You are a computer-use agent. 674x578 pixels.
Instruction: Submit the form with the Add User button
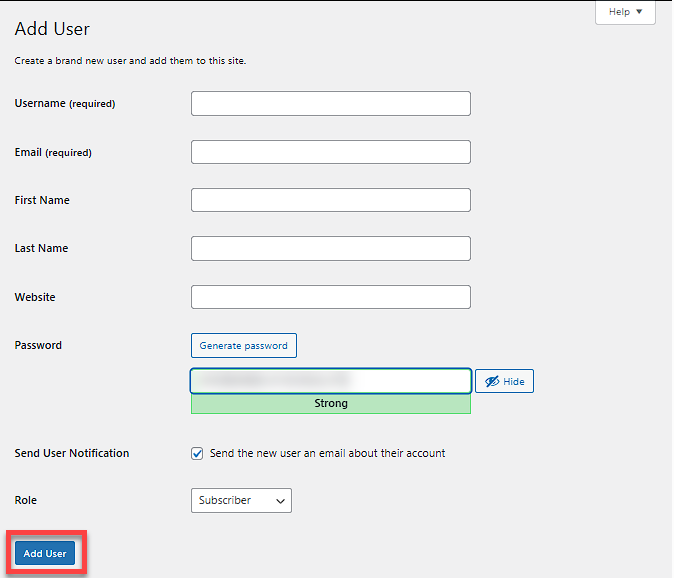coord(45,553)
